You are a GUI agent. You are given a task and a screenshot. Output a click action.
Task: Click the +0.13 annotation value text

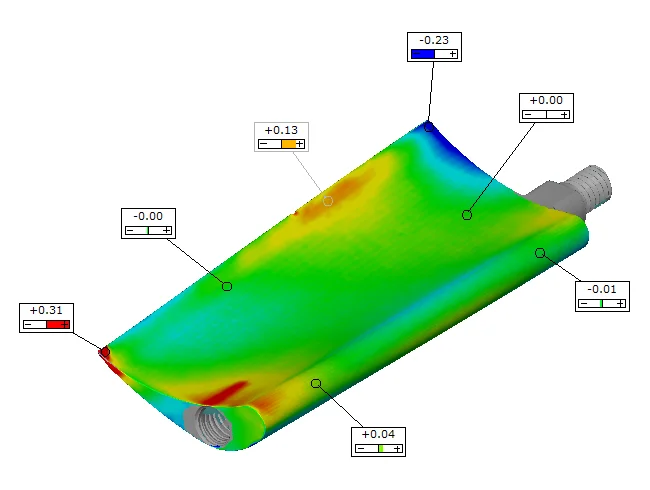tap(281, 131)
